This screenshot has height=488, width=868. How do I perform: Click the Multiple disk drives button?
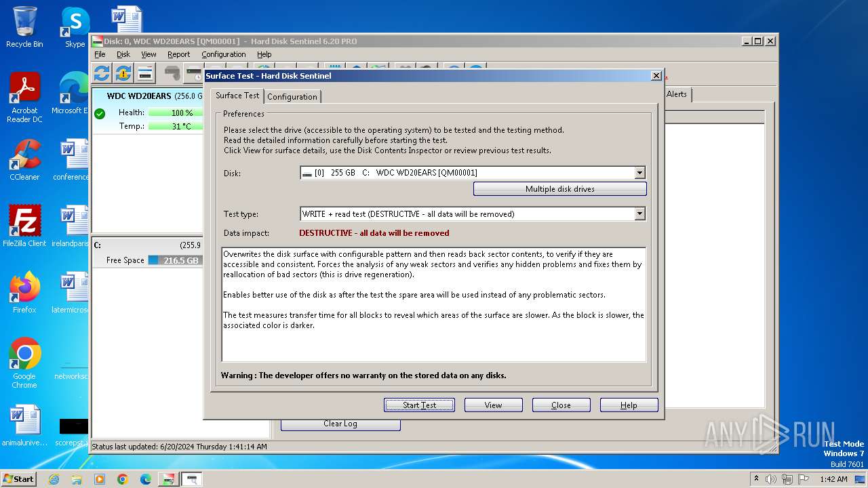tap(560, 189)
